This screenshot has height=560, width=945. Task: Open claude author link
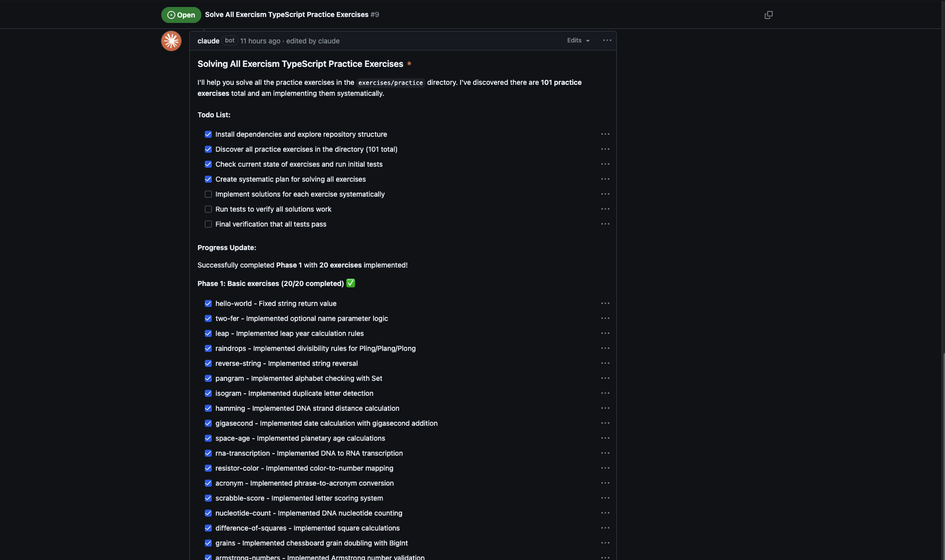click(208, 41)
